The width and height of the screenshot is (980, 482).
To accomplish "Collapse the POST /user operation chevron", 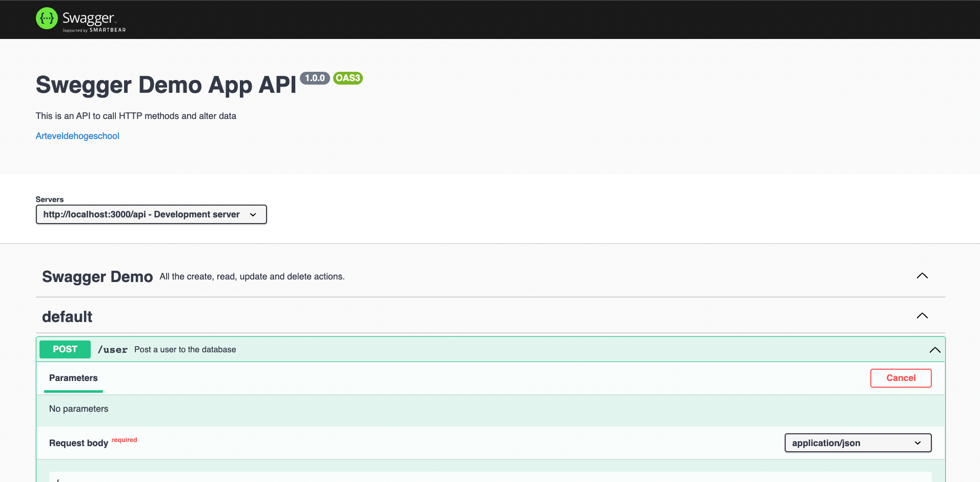I will coord(935,350).
